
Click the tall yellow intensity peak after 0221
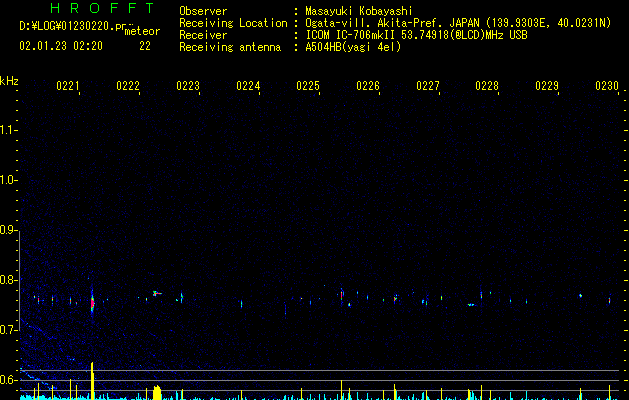(92, 381)
